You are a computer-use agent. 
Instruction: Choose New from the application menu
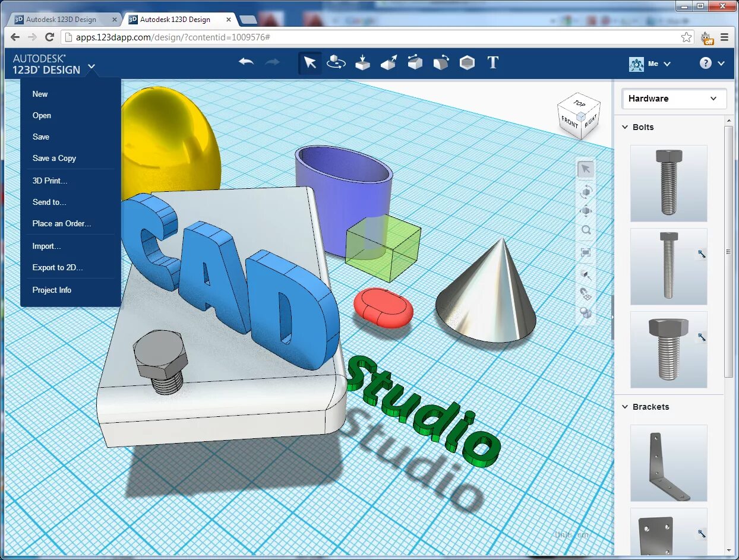[40, 94]
